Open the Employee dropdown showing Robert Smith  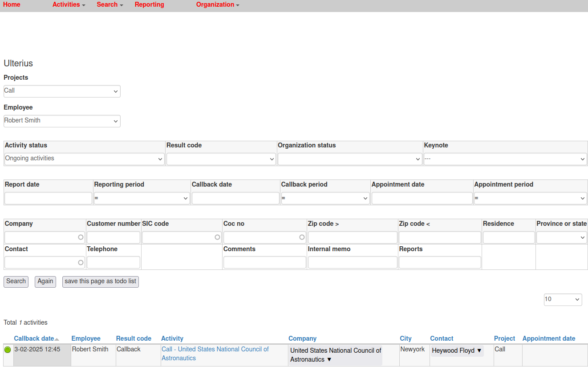click(x=62, y=121)
